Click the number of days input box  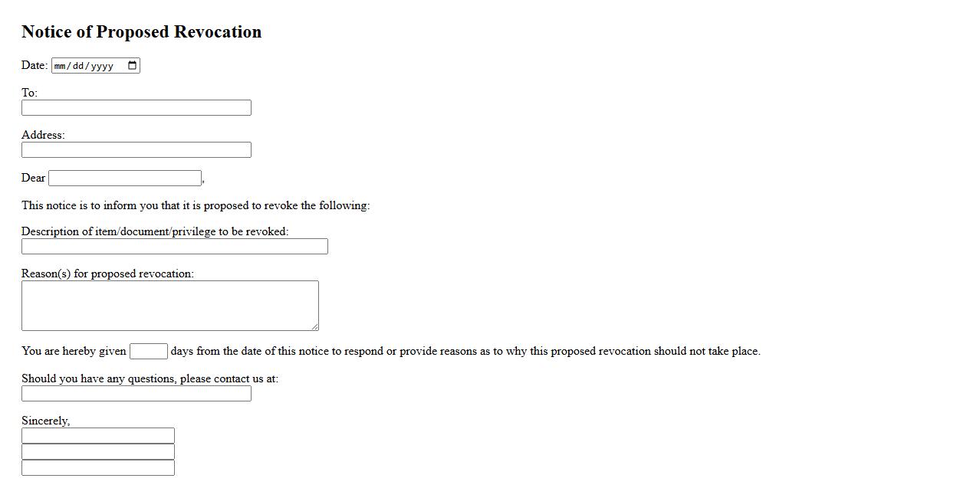[149, 352]
